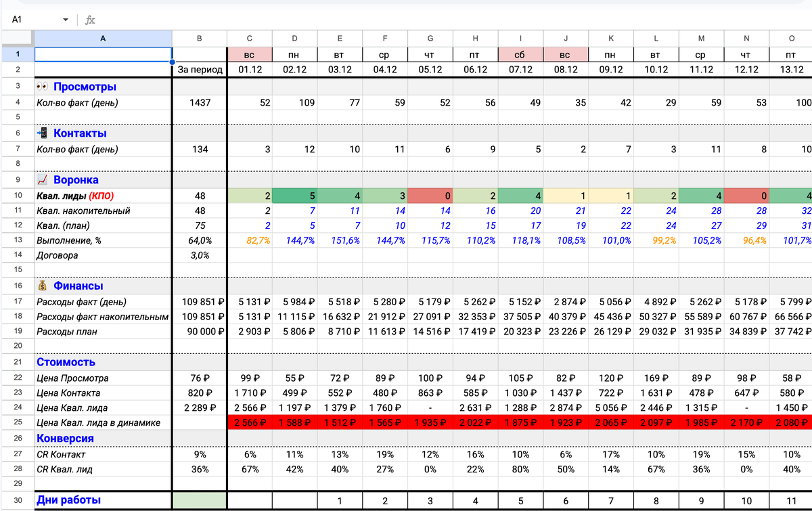Click the phone emoji beside Контакты
Image resolution: width=812 pixels, height=511 pixels.
tap(42, 133)
